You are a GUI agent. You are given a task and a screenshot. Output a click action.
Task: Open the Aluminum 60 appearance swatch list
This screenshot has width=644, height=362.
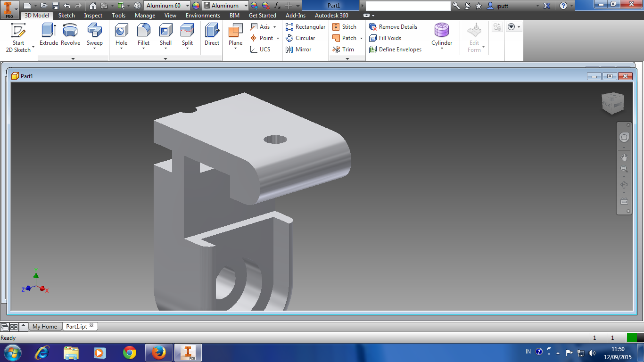[168, 6]
